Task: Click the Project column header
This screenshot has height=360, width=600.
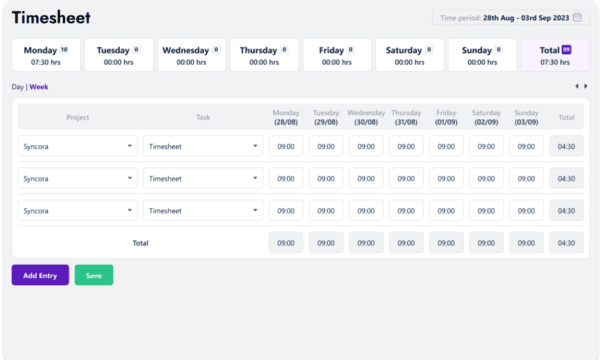Action: click(78, 117)
